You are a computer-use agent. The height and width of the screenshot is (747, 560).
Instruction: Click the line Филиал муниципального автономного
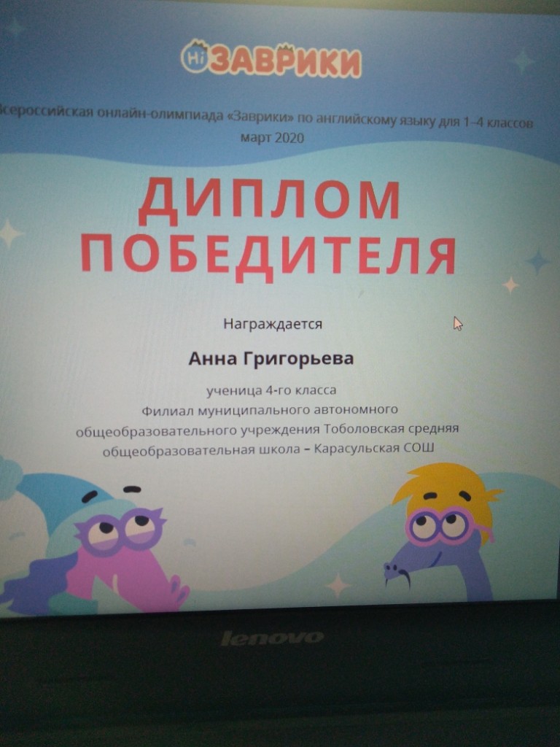[270, 410]
